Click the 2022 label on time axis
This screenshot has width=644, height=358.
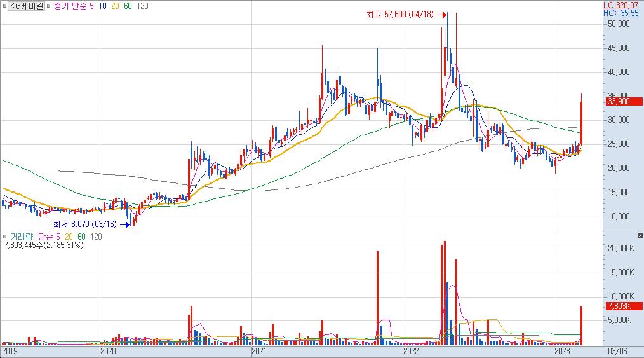(411, 352)
